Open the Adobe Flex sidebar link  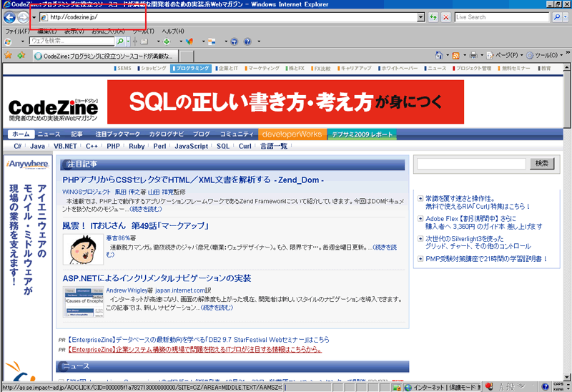point(484,222)
